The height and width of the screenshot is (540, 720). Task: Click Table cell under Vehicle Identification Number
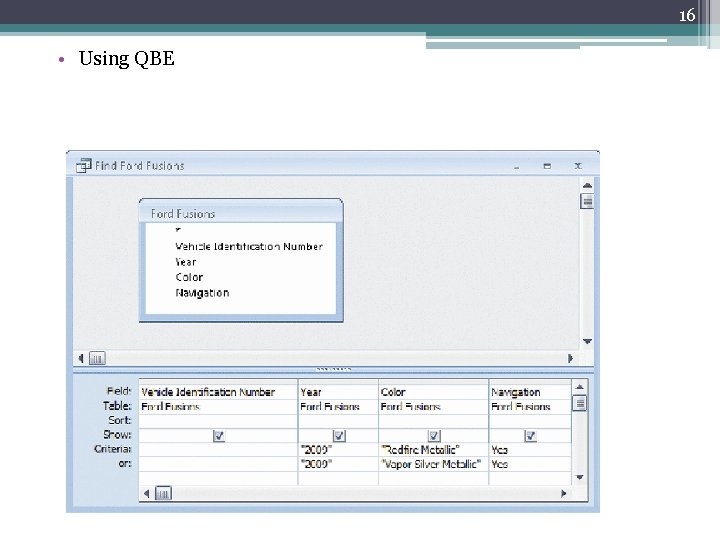pos(218,407)
